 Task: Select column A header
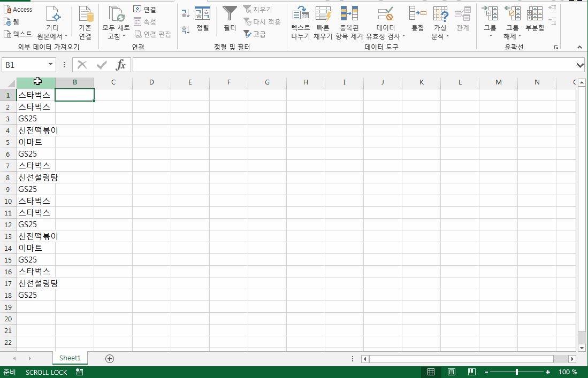[36, 82]
